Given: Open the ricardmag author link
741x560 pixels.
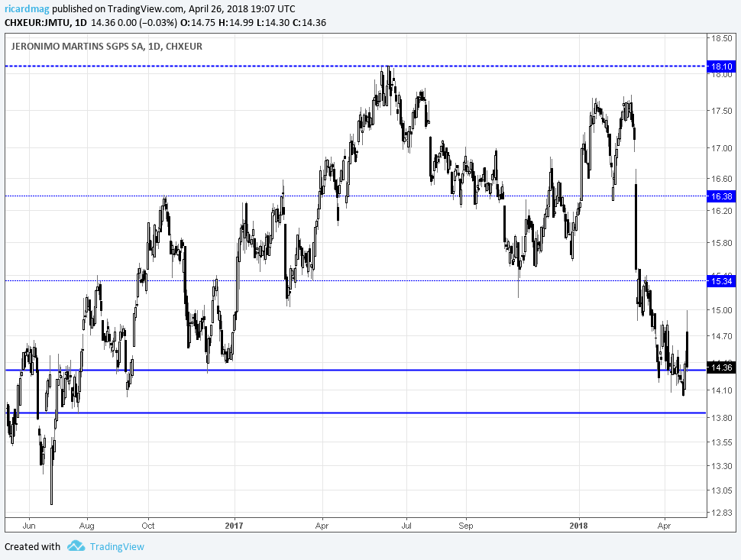Looking at the screenshot, I should pyautogui.click(x=27, y=9).
